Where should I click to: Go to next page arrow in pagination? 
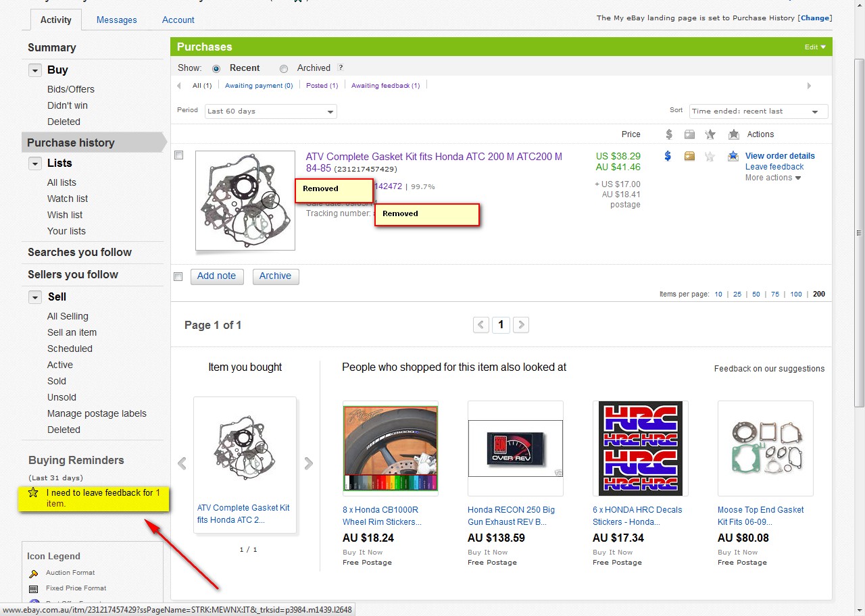click(x=520, y=325)
